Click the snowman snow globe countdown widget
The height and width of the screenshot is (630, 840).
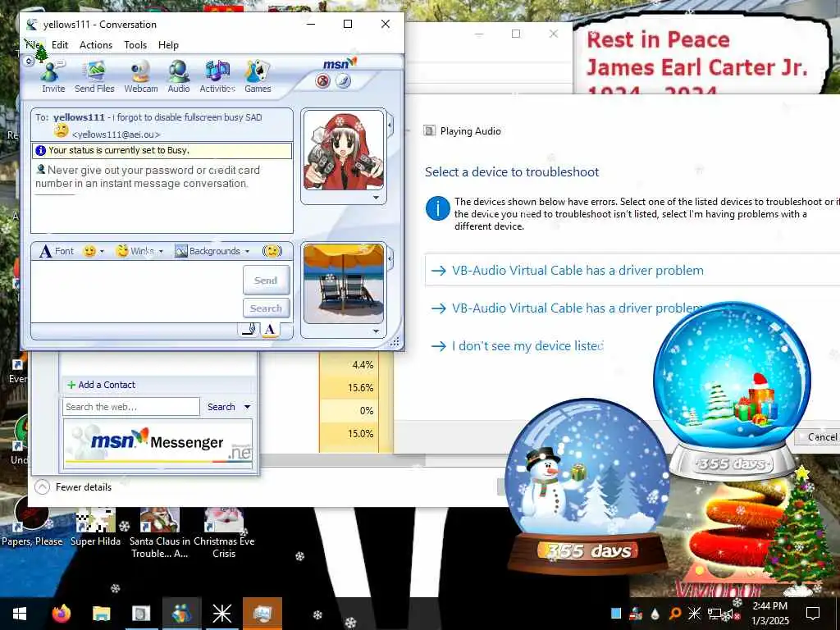point(587,485)
